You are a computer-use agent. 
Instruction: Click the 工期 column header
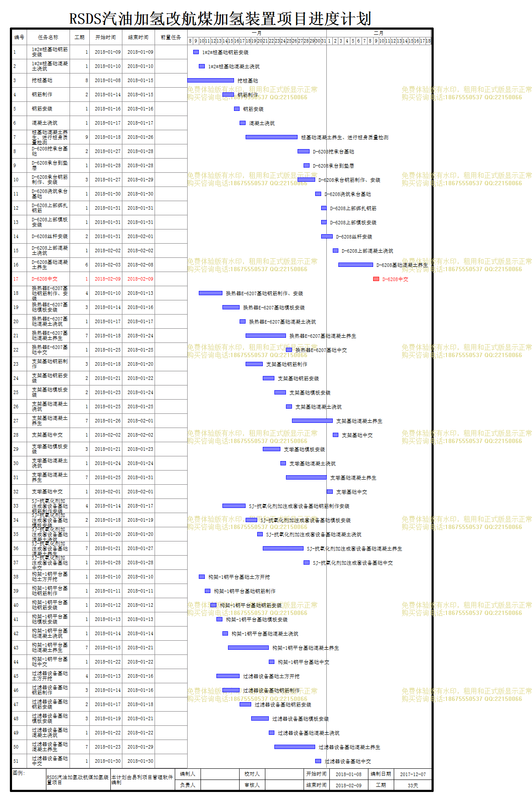(79, 37)
